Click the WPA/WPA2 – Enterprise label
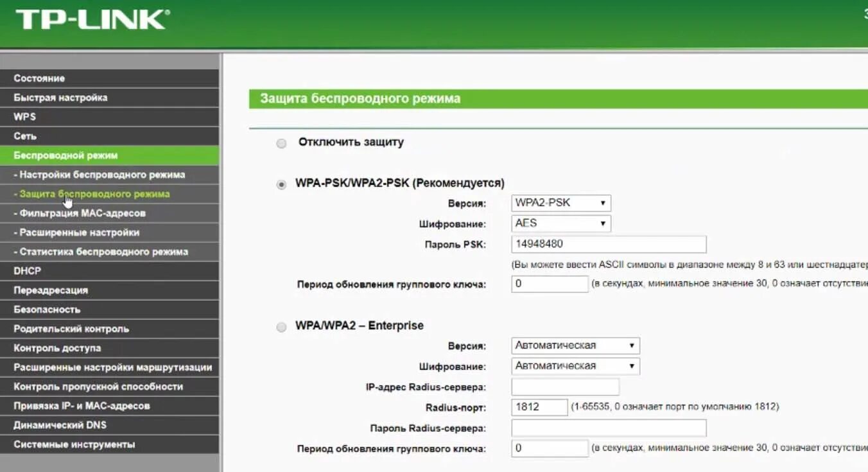Viewport: 868px width, 472px height. pos(360,326)
